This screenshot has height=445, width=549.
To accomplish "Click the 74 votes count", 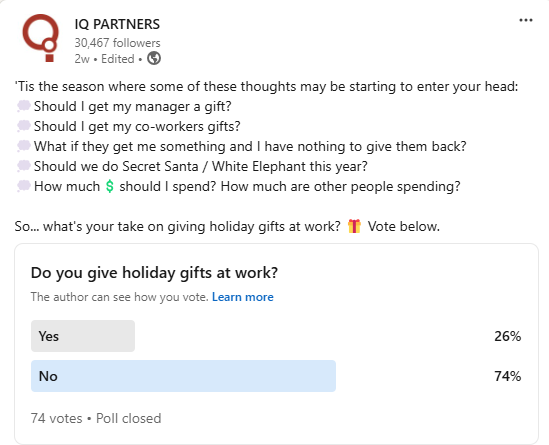I will (56, 418).
